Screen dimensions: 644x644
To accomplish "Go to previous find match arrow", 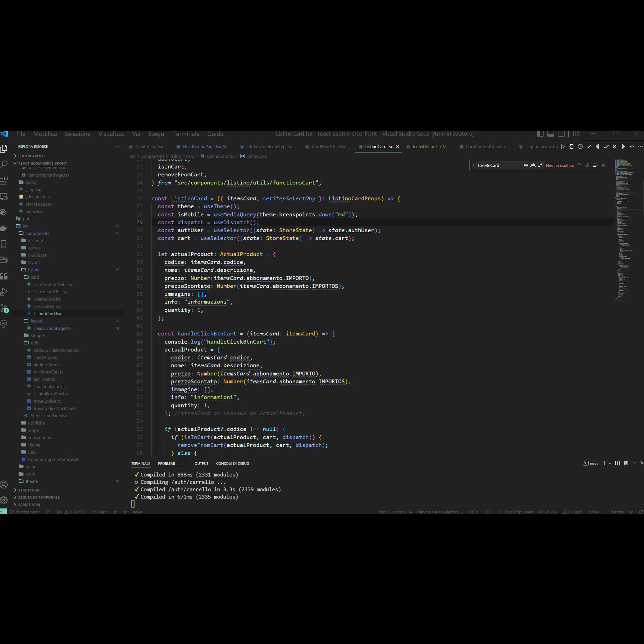I will pos(579,165).
